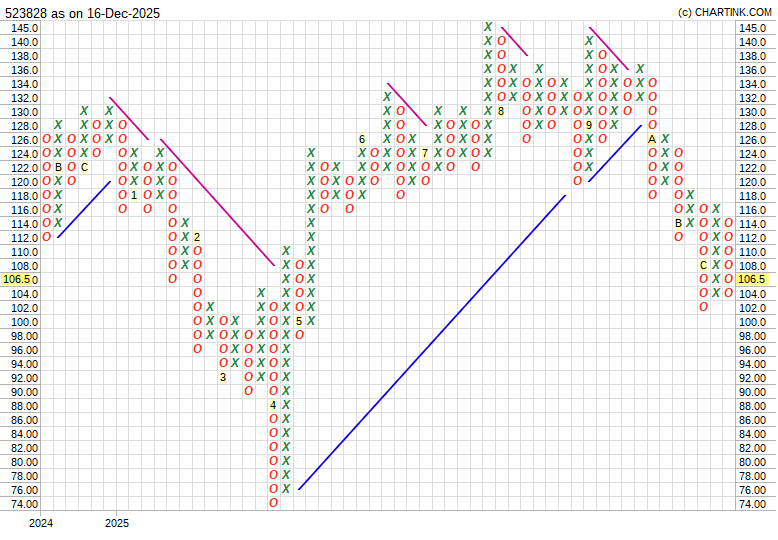778x540 pixels.
Task: Click month marker 8 below the chart peak
Action: pyautogui.click(x=500, y=111)
